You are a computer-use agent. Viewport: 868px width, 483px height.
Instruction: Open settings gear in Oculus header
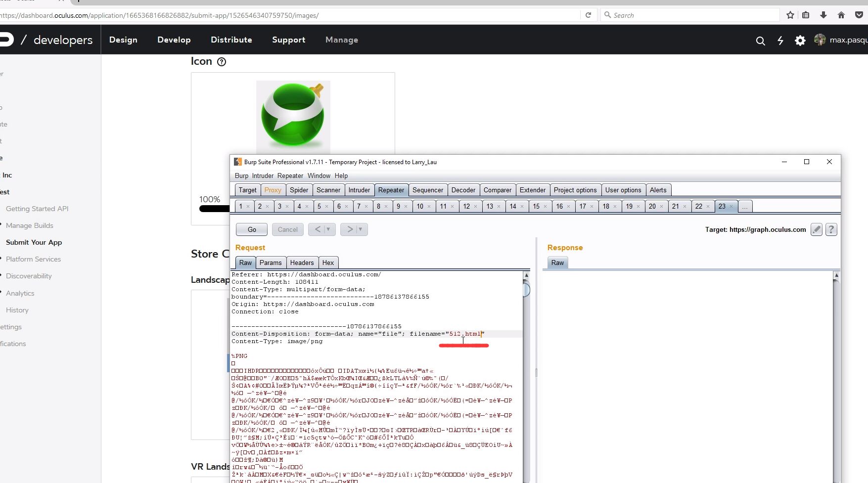800,41
